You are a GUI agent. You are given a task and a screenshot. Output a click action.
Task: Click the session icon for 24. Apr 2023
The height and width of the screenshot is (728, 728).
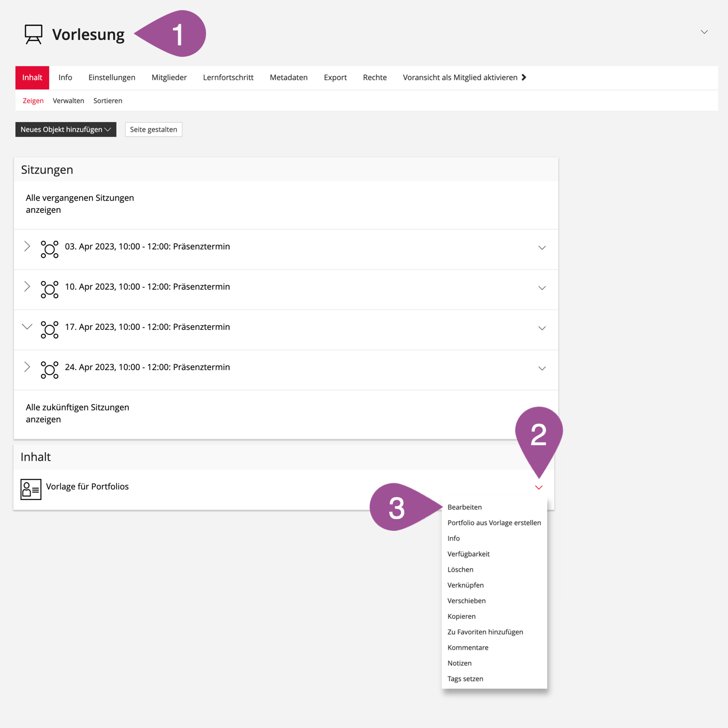click(49, 370)
